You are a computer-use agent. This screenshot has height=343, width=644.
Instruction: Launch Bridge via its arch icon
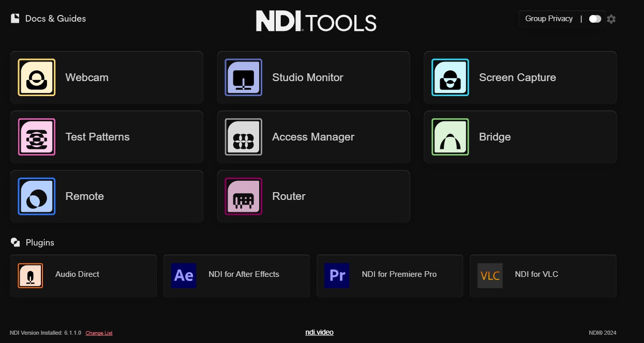pyautogui.click(x=450, y=136)
